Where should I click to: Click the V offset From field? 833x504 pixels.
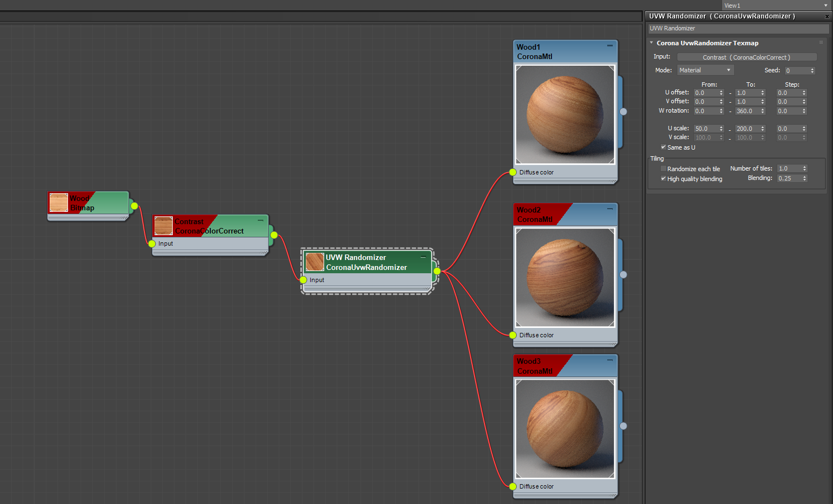(706, 102)
